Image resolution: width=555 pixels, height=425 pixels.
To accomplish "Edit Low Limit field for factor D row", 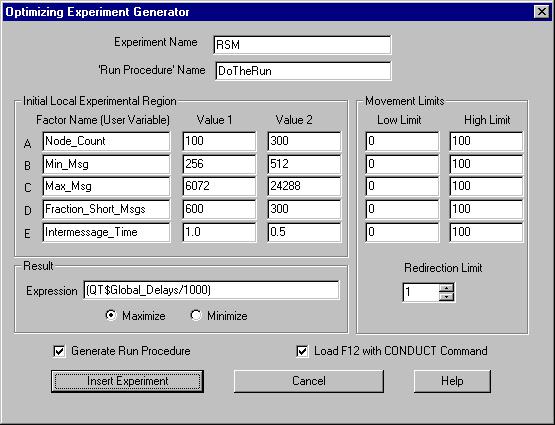I will (x=402, y=209).
